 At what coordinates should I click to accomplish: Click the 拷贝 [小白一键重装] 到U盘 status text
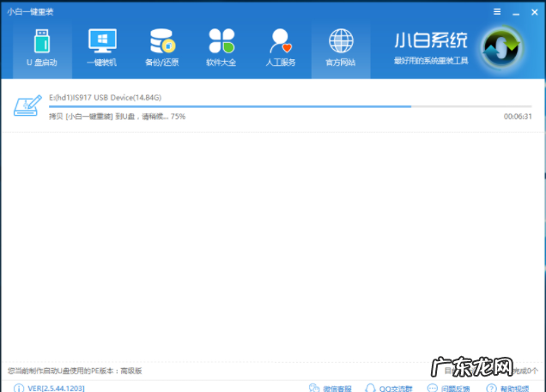tap(117, 117)
